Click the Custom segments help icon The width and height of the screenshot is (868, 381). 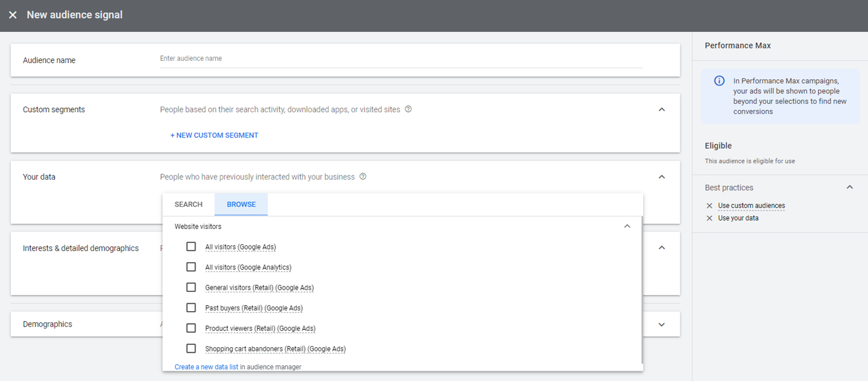tap(408, 109)
